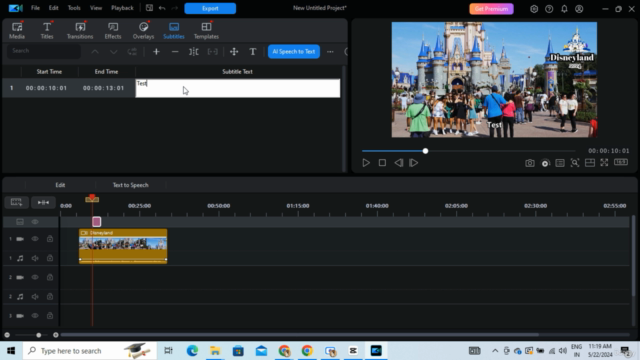The image size is (640, 360).
Task: Step to next frame
Action: [414, 163]
